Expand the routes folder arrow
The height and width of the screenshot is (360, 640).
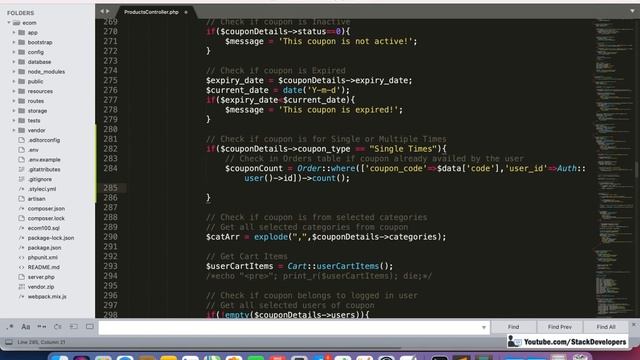tap(13, 101)
